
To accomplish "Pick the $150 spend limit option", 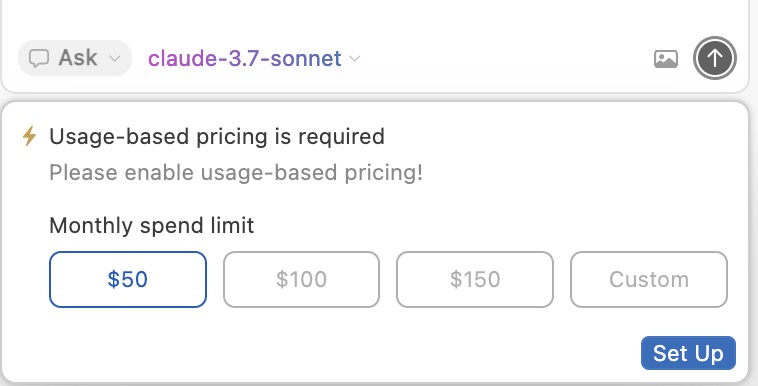I will pyautogui.click(x=475, y=279).
